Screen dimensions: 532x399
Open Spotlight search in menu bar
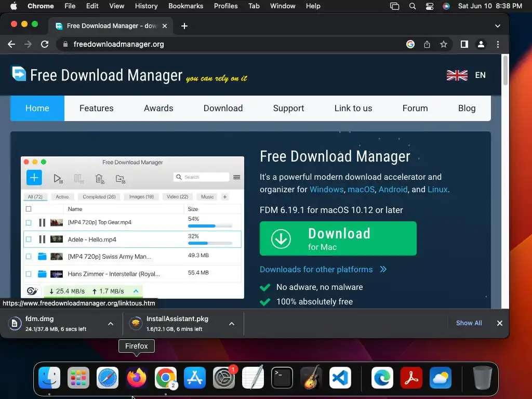(412, 6)
